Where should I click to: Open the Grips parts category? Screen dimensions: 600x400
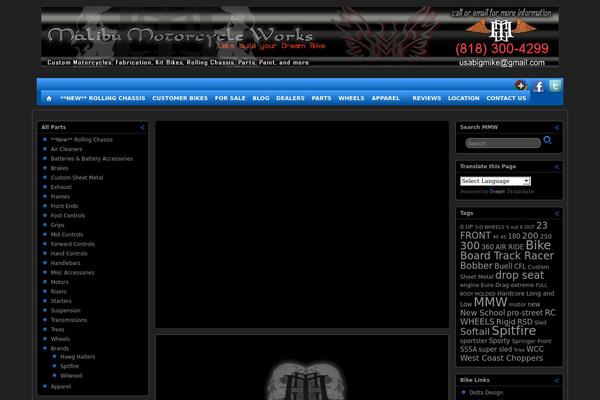pyautogui.click(x=57, y=225)
